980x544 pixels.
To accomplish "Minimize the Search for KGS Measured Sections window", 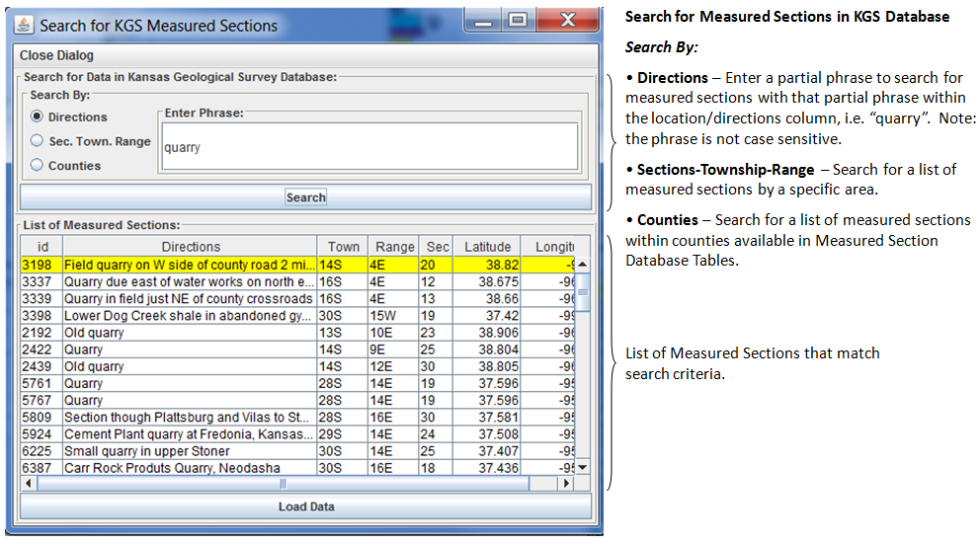I will [x=482, y=21].
